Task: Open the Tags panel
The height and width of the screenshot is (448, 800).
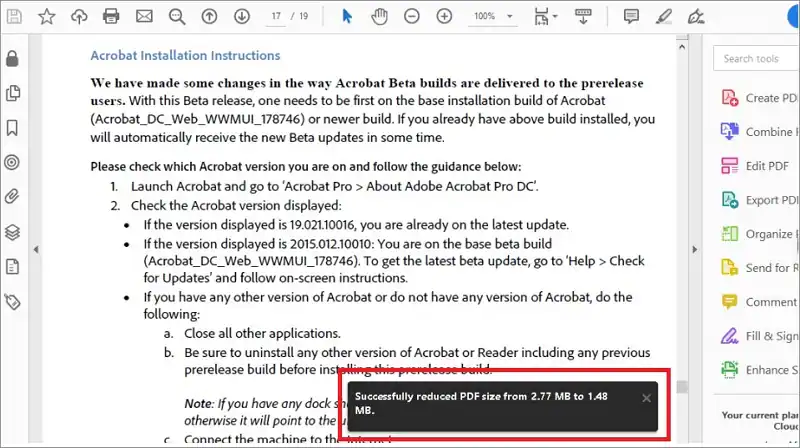Action: click(12, 302)
